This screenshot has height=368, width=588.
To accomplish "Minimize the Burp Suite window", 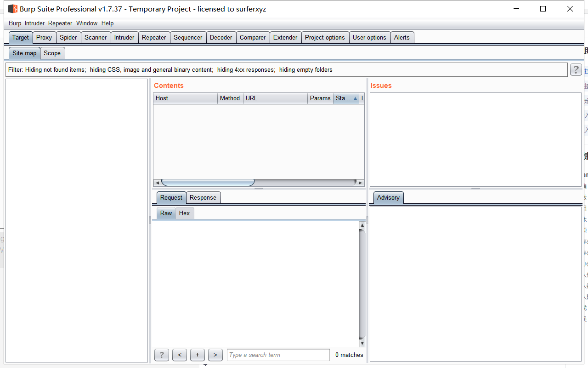I will pyautogui.click(x=516, y=9).
